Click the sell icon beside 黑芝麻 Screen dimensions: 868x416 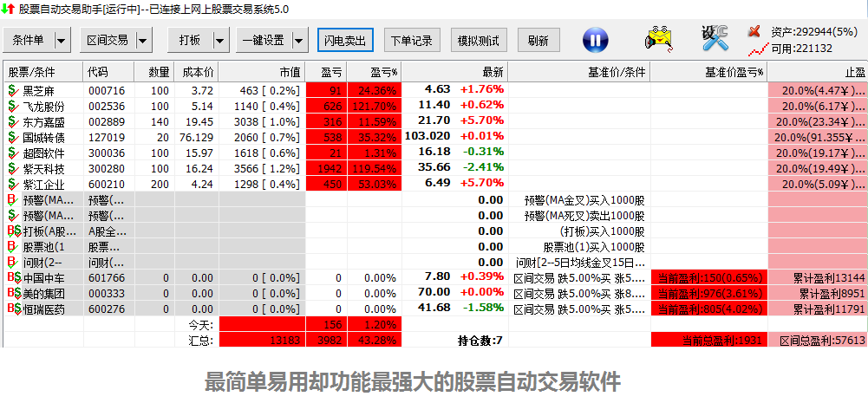point(13,90)
